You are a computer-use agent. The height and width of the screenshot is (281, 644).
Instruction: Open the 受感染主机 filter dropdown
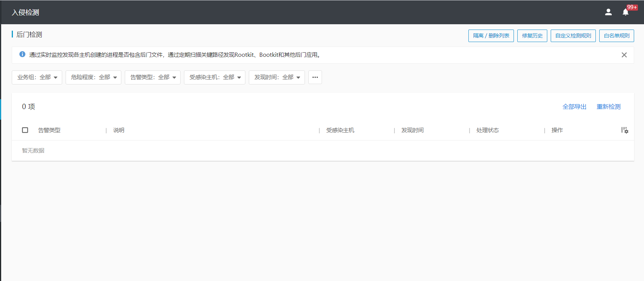tap(214, 77)
